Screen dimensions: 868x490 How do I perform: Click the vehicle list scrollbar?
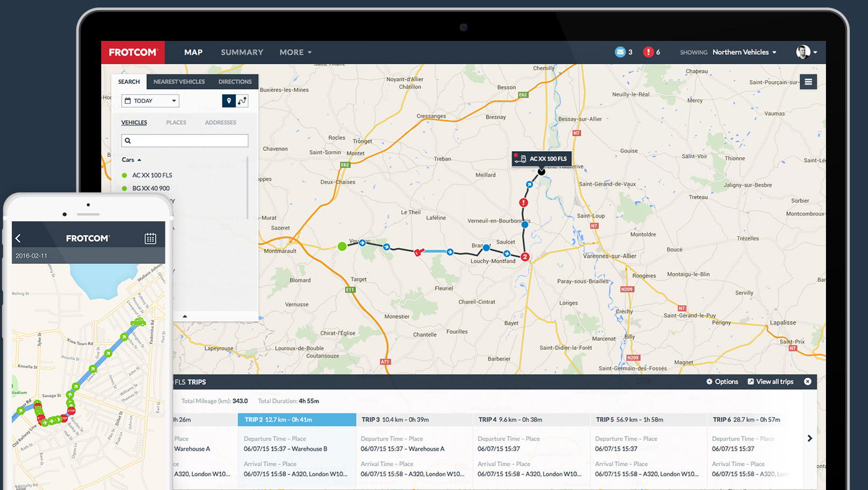point(248,187)
